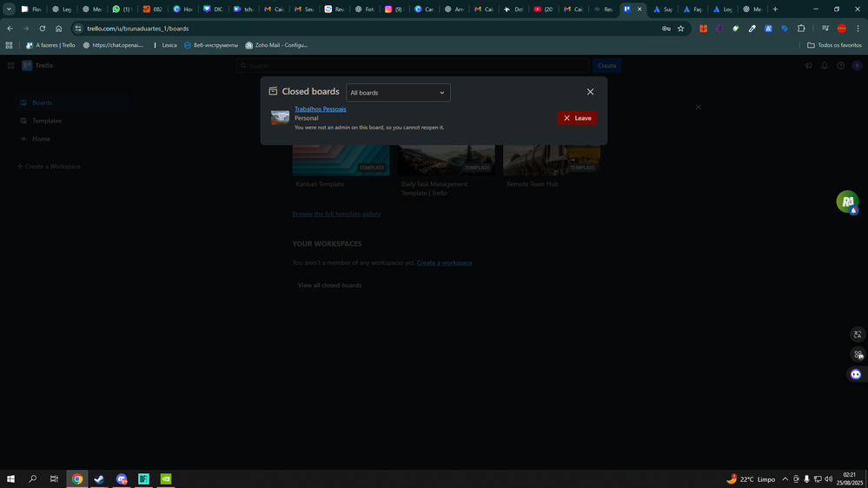Open the Trello help question mark icon
Viewport: 868px width, 488px height.
pos(840,65)
